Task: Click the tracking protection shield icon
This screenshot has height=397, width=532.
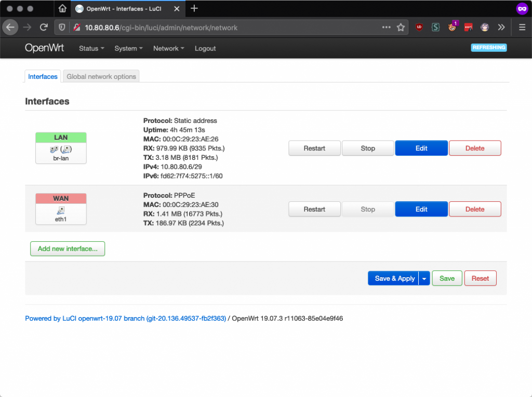Action: [x=62, y=28]
